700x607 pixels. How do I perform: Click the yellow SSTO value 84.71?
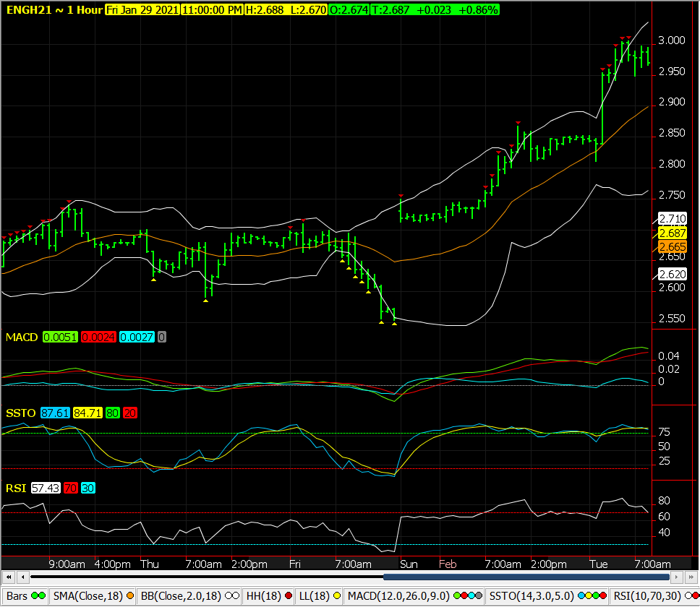coord(87,413)
